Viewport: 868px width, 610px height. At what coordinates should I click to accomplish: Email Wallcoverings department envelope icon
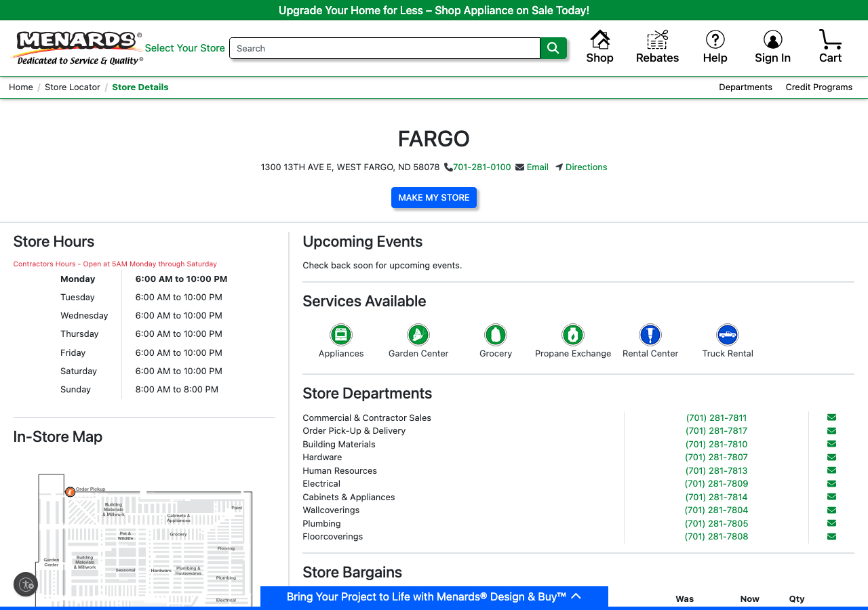[x=831, y=510]
